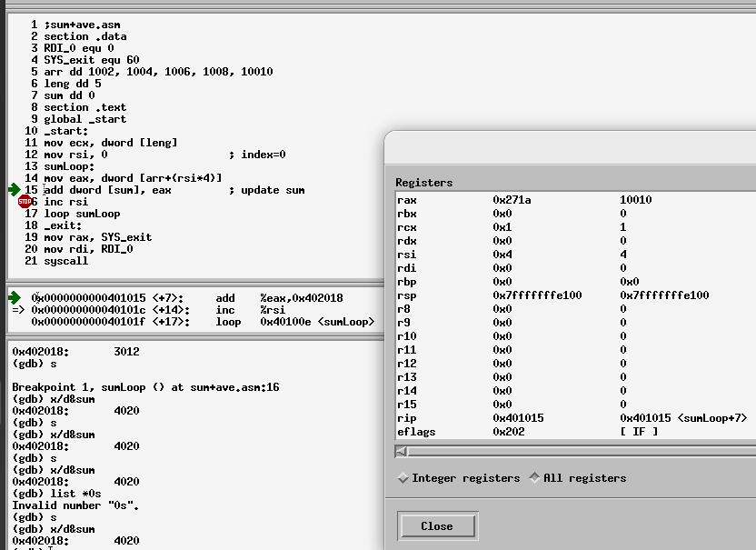Select the All registers radio option
Viewport: 756px width, 550px height.
578,478
